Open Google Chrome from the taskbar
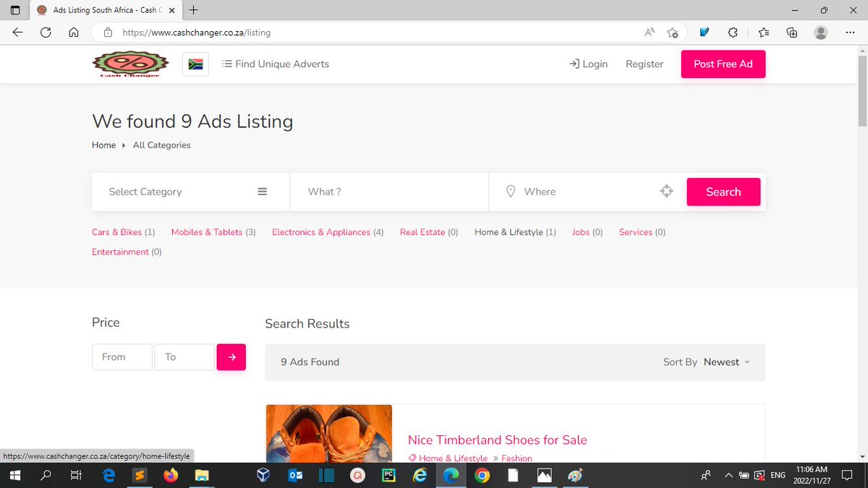 [x=482, y=475]
